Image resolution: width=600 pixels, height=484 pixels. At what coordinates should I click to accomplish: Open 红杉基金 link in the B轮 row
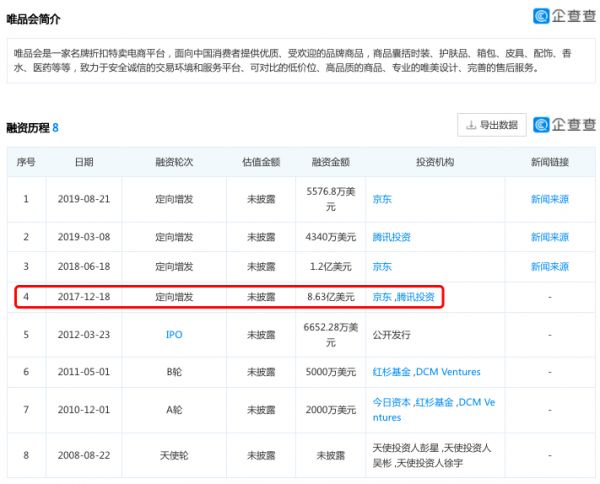pos(391,372)
